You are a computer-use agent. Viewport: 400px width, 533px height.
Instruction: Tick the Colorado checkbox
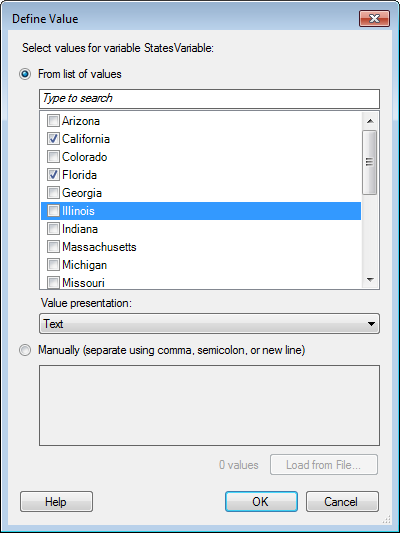(x=53, y=157)
